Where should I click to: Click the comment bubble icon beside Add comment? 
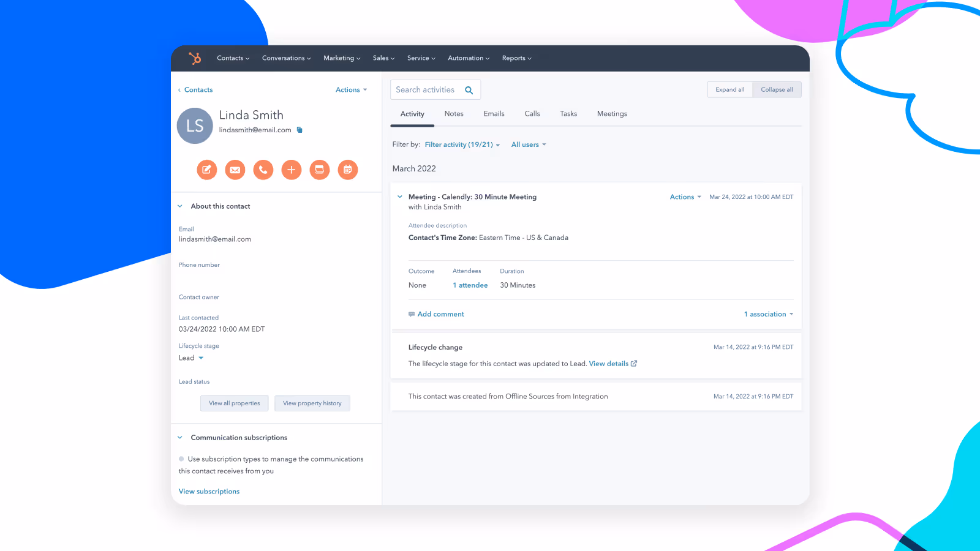tap(412, 314)
